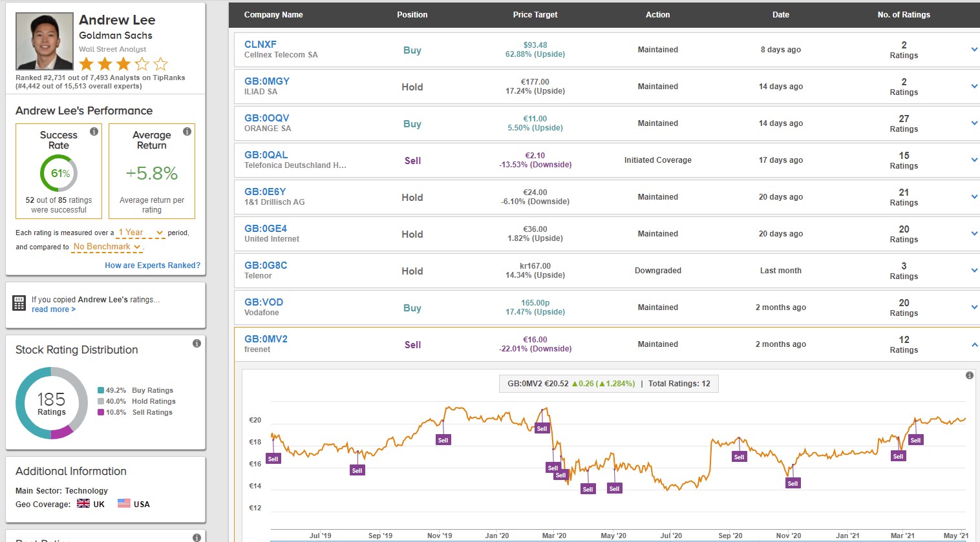Click the gray Hold Ratings legend swatch

[101, 401]
